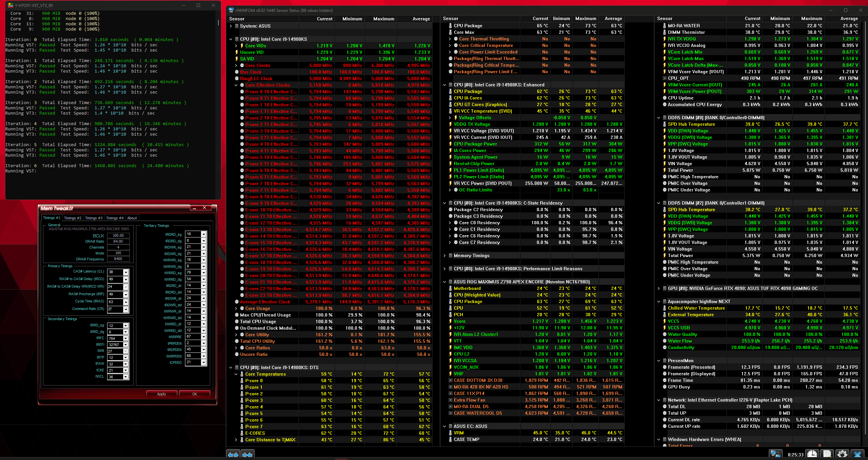The height and width of the screenshot is (460, 868).
Task: Click the thermometer icon beside CASE TEMP
Action: tap(451, 439)
